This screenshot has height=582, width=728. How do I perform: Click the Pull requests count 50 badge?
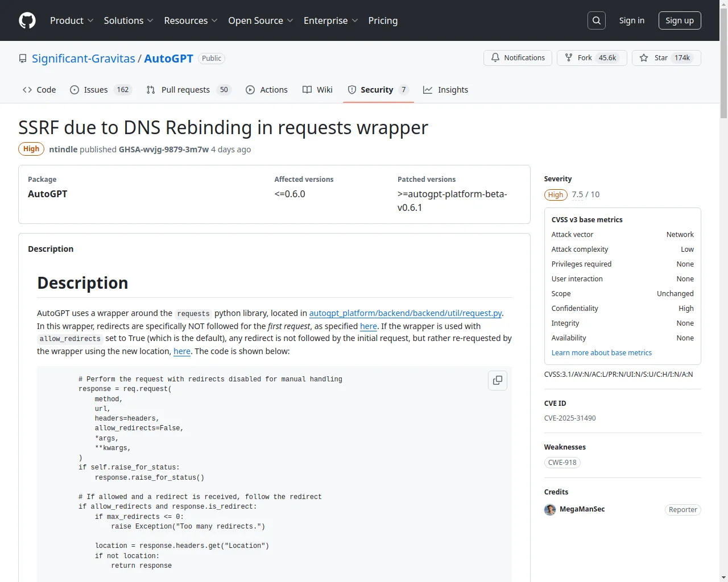click(224, 90)
